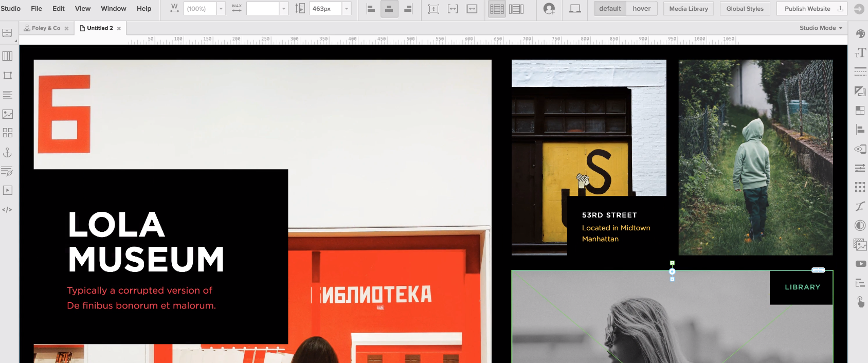Screen dimensions: 868x363
Task: Open the File menu
Action: tap(37, 9)
